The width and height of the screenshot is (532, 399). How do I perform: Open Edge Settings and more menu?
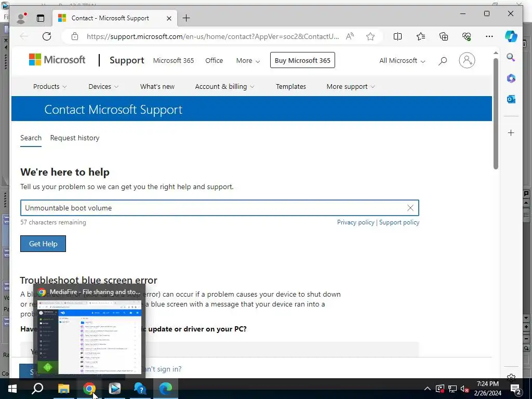click(x=489, y=36)
